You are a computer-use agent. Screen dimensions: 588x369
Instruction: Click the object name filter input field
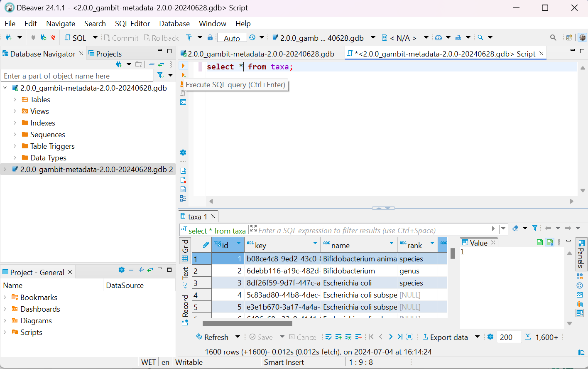(x=77, y=76)
